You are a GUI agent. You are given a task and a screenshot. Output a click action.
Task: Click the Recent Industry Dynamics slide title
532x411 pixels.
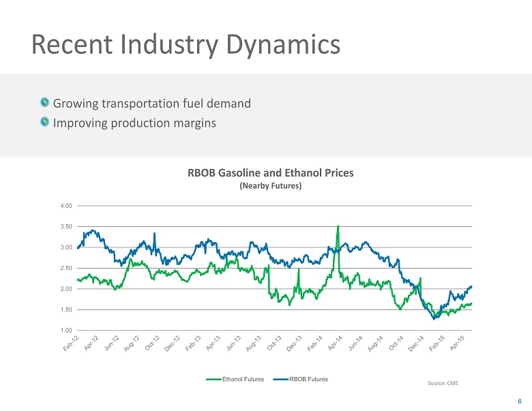pos(186,45)
